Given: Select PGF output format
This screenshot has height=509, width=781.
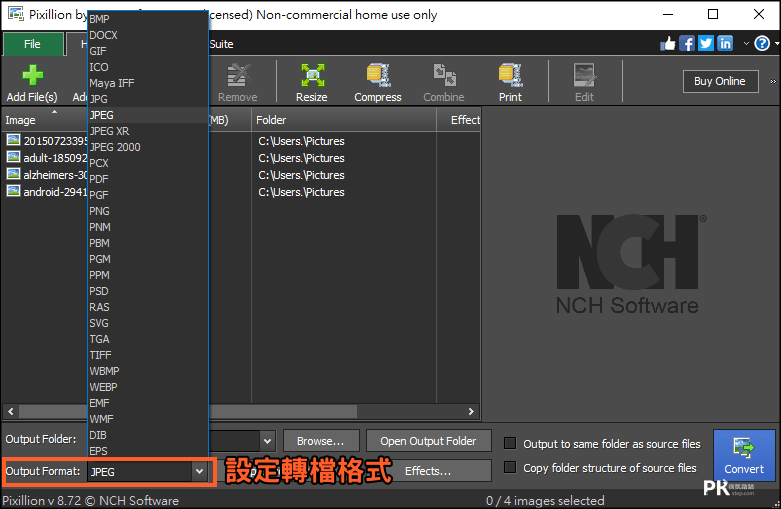Looking at the screenshot, I should point(148,195).
